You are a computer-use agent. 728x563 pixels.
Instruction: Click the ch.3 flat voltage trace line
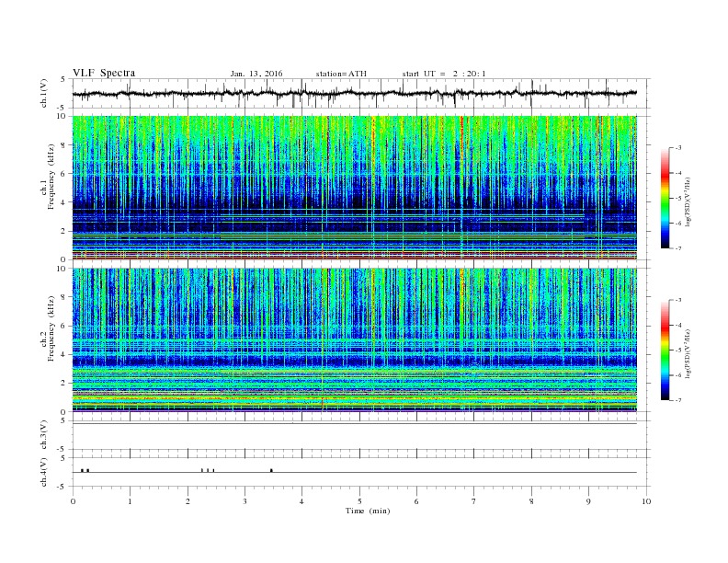coord(355,424)
